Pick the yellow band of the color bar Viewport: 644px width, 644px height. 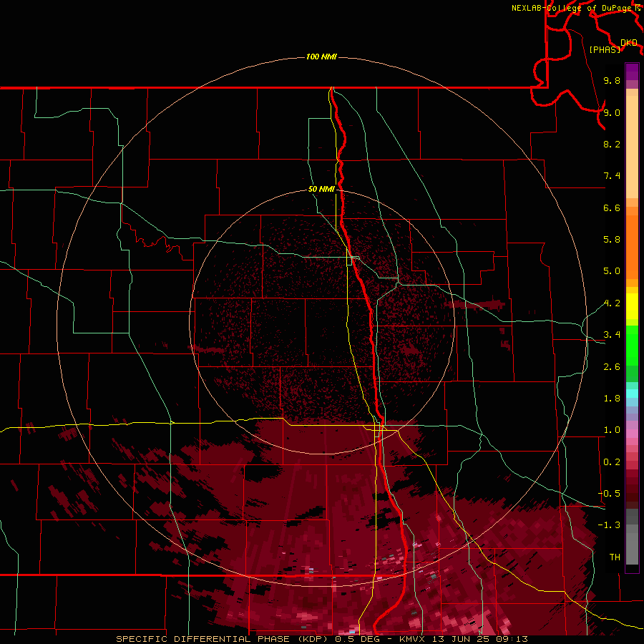click(632, 306)
